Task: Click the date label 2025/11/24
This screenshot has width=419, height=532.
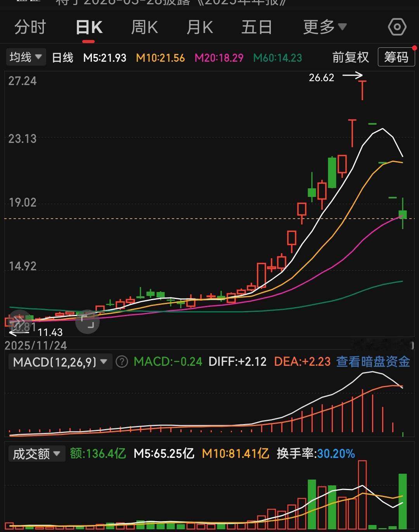Action: [x=36, y=346]
